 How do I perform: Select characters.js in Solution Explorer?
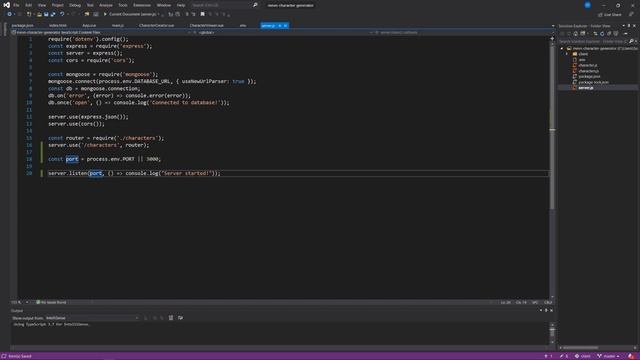point(588,71)
